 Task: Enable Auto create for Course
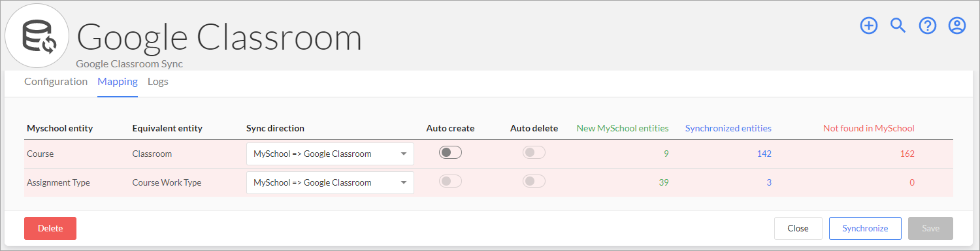pyautogui.click(x=450, y=152)
